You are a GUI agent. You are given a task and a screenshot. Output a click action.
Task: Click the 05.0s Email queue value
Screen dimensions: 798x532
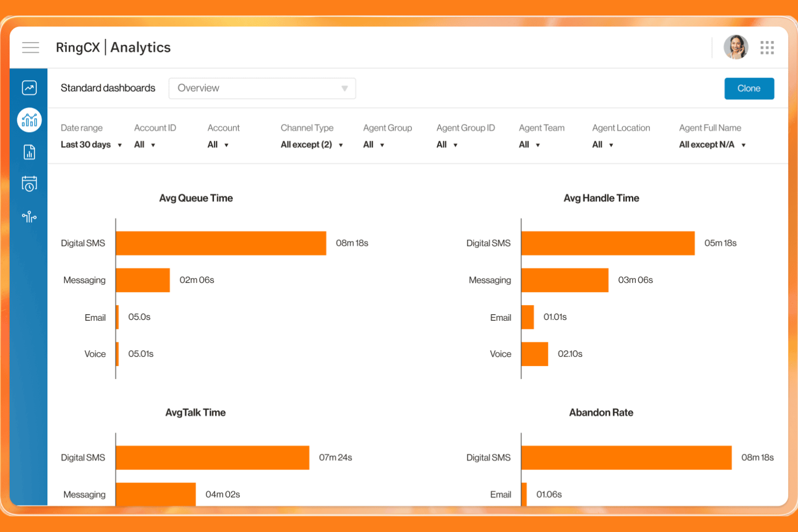point(139,317)
